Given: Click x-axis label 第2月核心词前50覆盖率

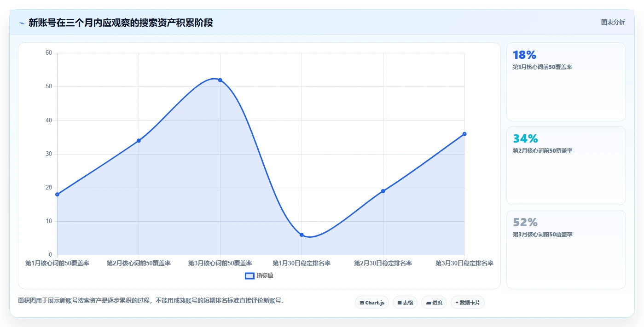Looking at the screenshot, I should (x=139, y=264).
